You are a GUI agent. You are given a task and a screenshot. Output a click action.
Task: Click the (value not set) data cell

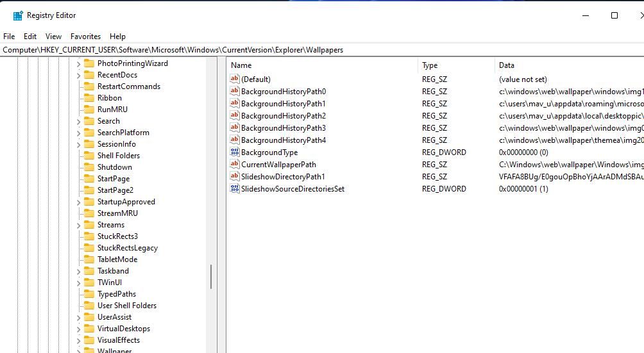point(523,79)
